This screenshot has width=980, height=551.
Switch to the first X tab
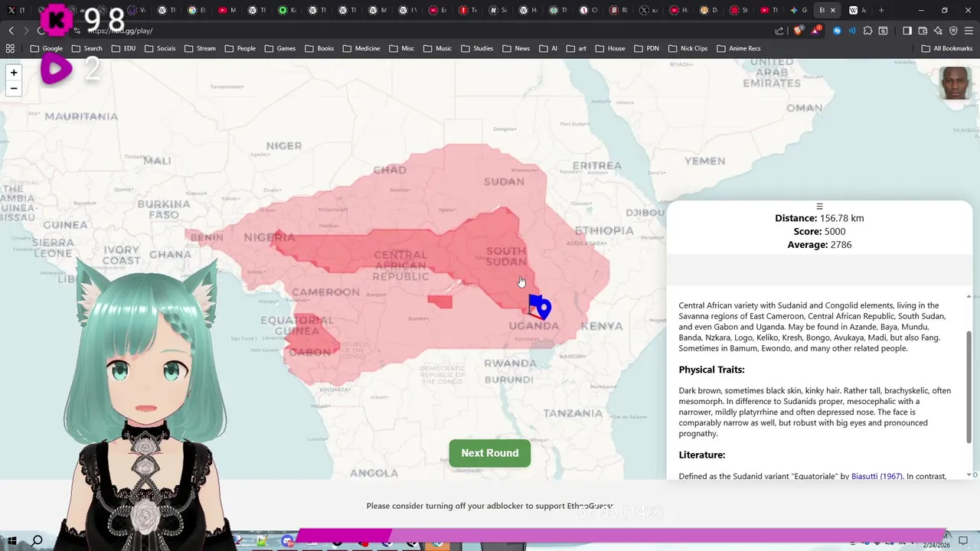pos(15,10)
